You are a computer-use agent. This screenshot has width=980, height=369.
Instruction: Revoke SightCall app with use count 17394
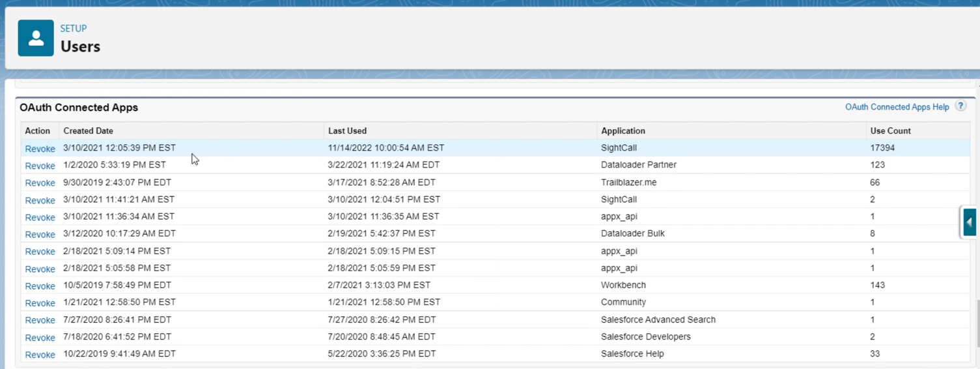coord(40,149)
